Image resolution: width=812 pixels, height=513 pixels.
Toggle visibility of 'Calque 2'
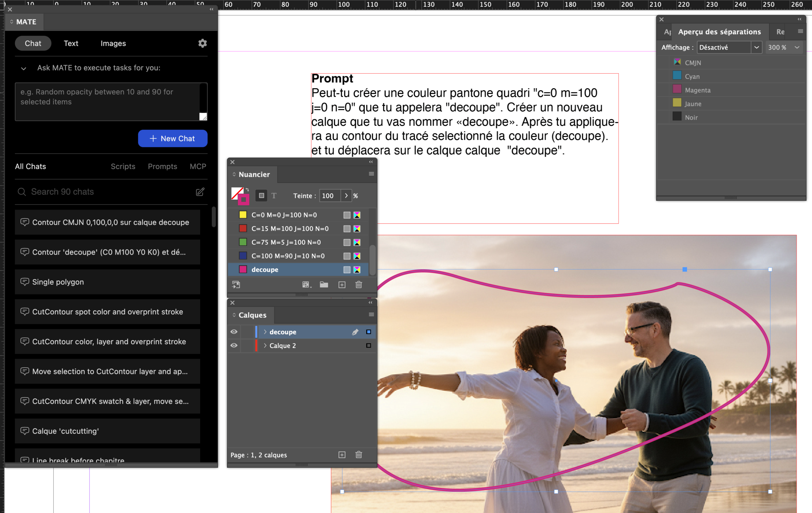(234, 345)
